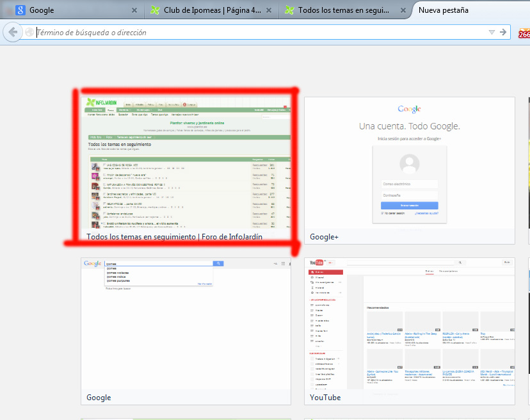Close the Todos los temas tab
The width and height of the screenshot is (530, 420).
point(403,10)
